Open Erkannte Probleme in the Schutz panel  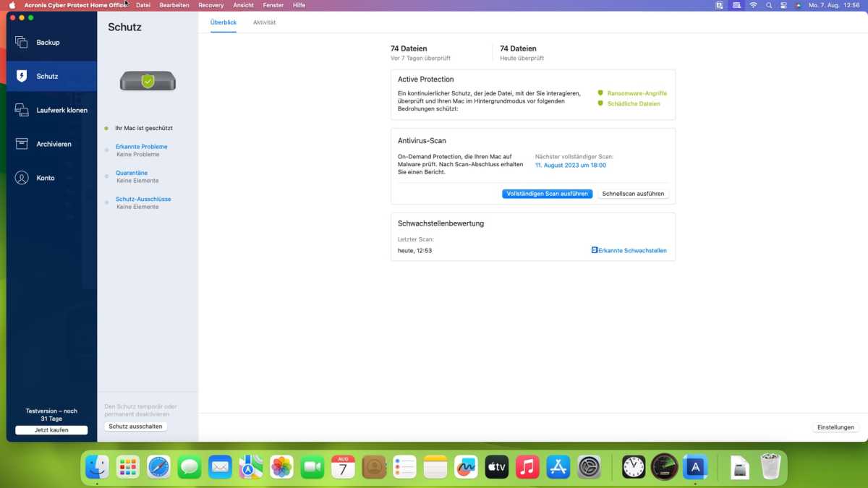click(x=142, y=147)
